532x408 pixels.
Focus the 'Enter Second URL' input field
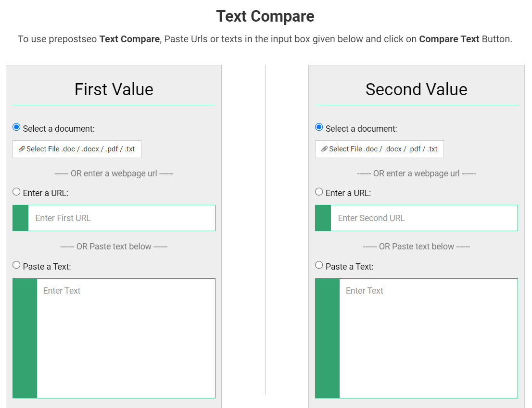424,218
